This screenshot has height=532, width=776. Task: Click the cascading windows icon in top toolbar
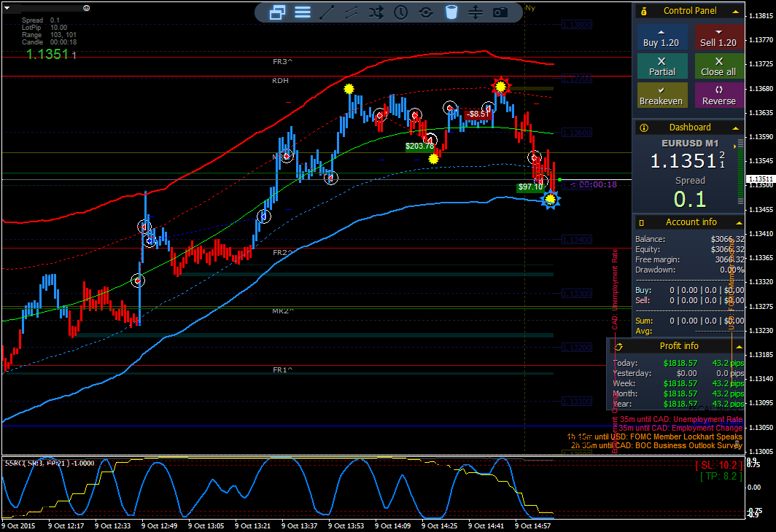coord(277,12)
